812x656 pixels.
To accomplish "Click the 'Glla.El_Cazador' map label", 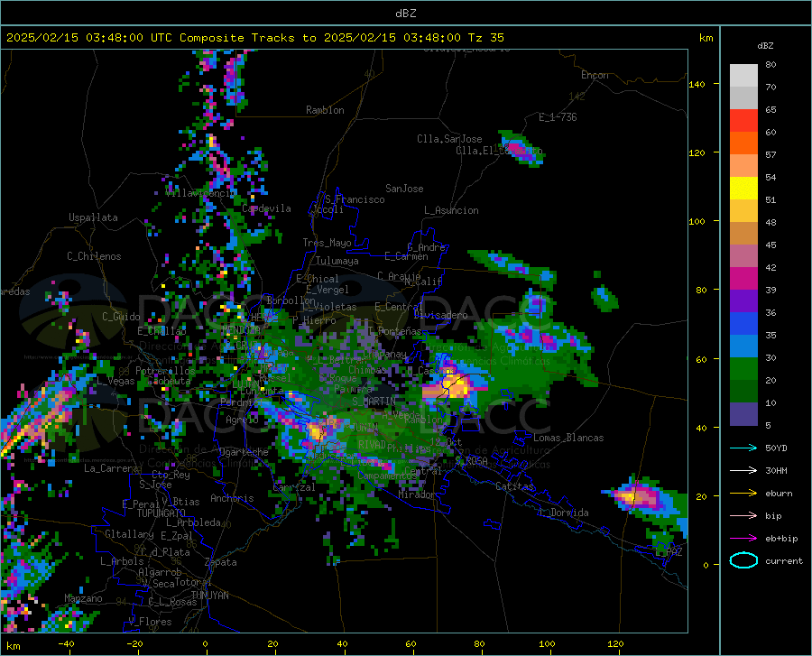I will (x=499, y=151).
